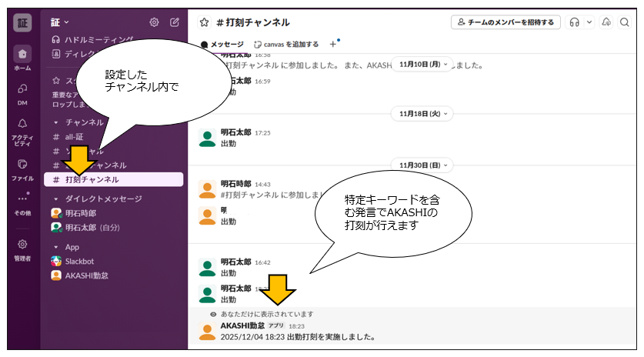Screen dimensions: 644x357
Task: Open the 証 workspace name dropdown
Action: point(59,22)
